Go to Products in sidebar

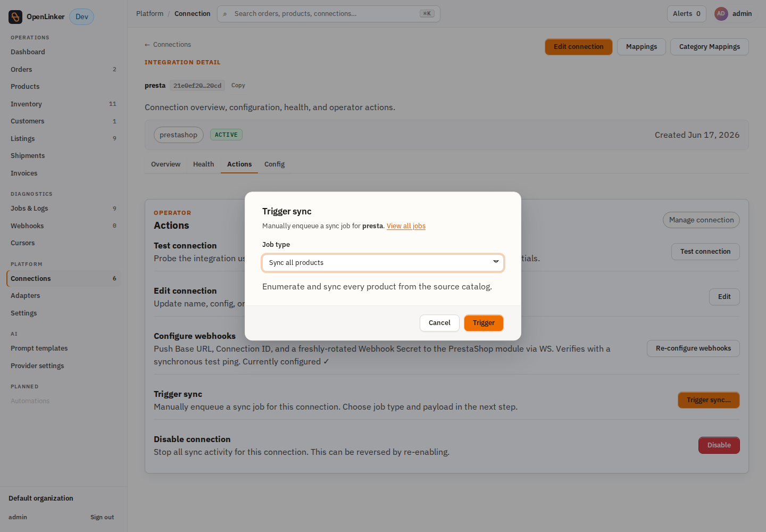64,87
